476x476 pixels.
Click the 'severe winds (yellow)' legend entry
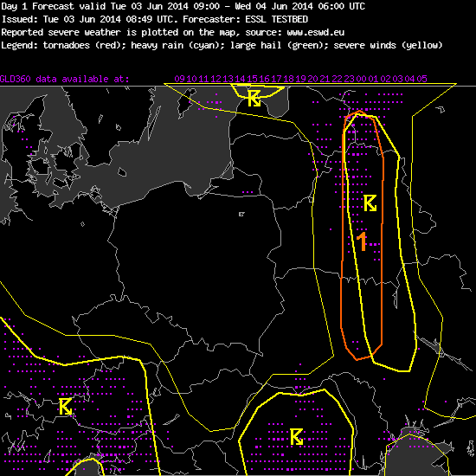pyautogui.click(x=388, y=45)
